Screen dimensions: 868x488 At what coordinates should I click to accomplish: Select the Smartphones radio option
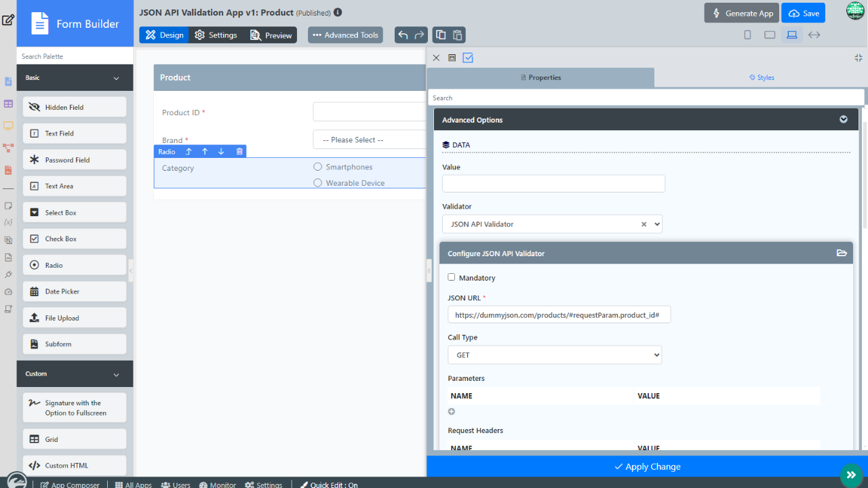click(x=317, y=167)
